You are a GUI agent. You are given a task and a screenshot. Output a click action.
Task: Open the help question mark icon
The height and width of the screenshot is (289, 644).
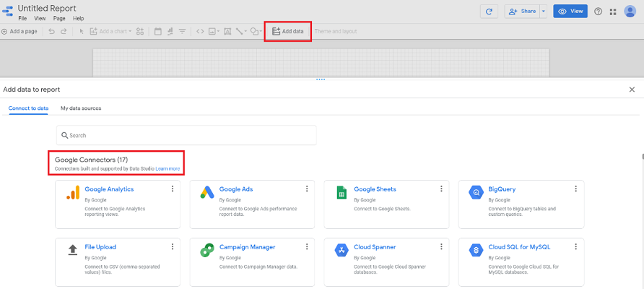pos(598,12)
